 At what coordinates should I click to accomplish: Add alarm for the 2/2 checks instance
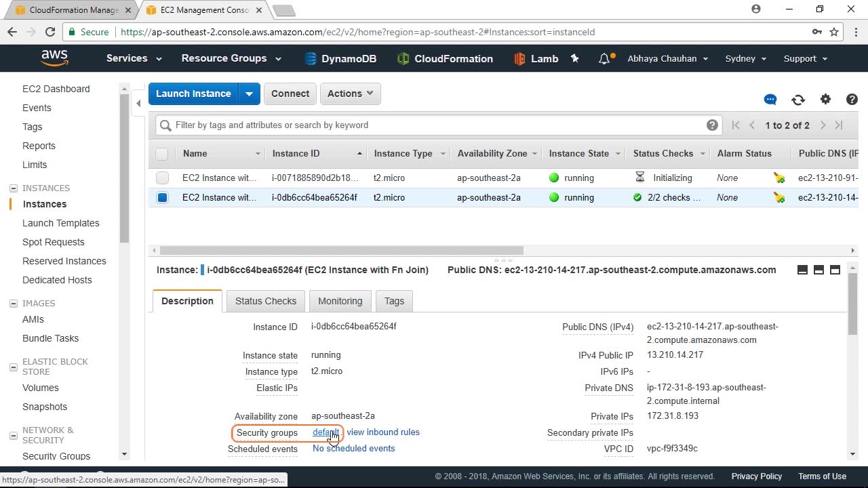coord(779,197)
